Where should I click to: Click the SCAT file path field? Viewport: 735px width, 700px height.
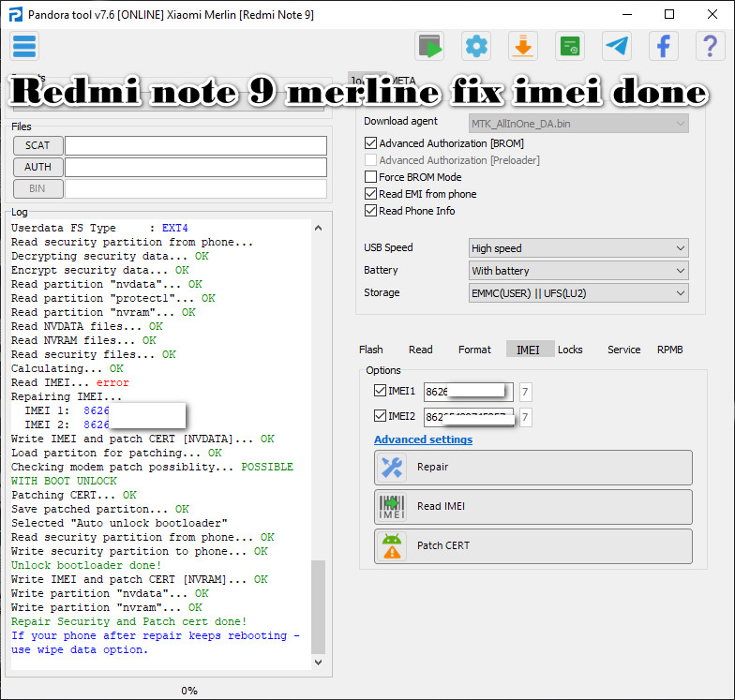coord(195,146)
